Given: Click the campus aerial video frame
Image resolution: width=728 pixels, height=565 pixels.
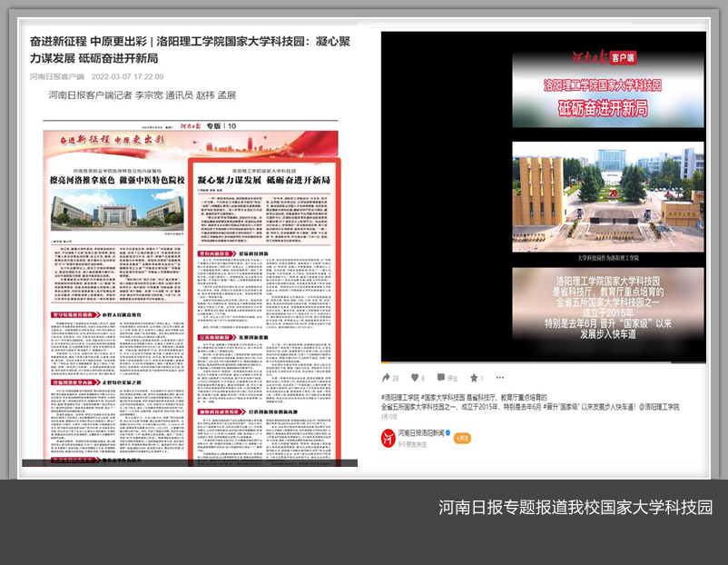Looking at the screenshot, I should point(607,195).
